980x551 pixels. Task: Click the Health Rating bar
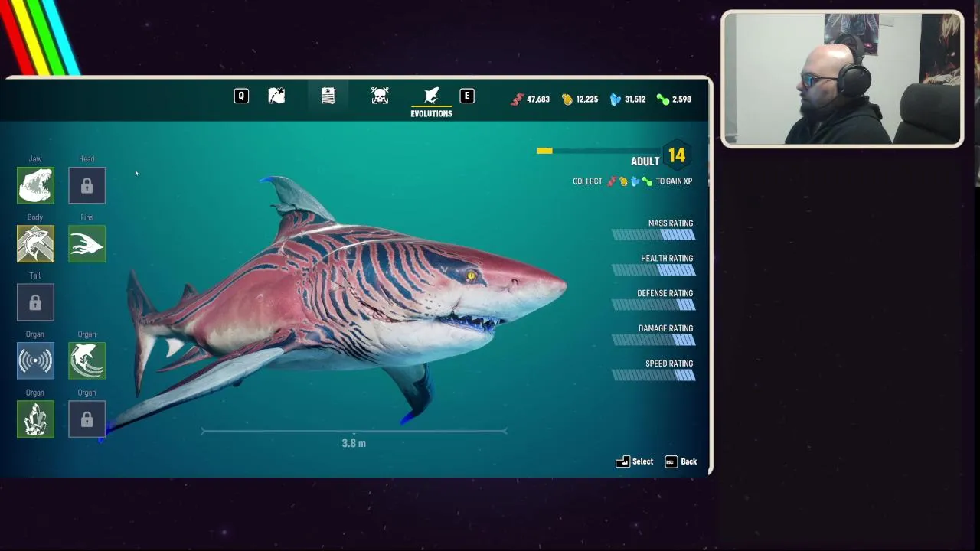pos(653,270)
